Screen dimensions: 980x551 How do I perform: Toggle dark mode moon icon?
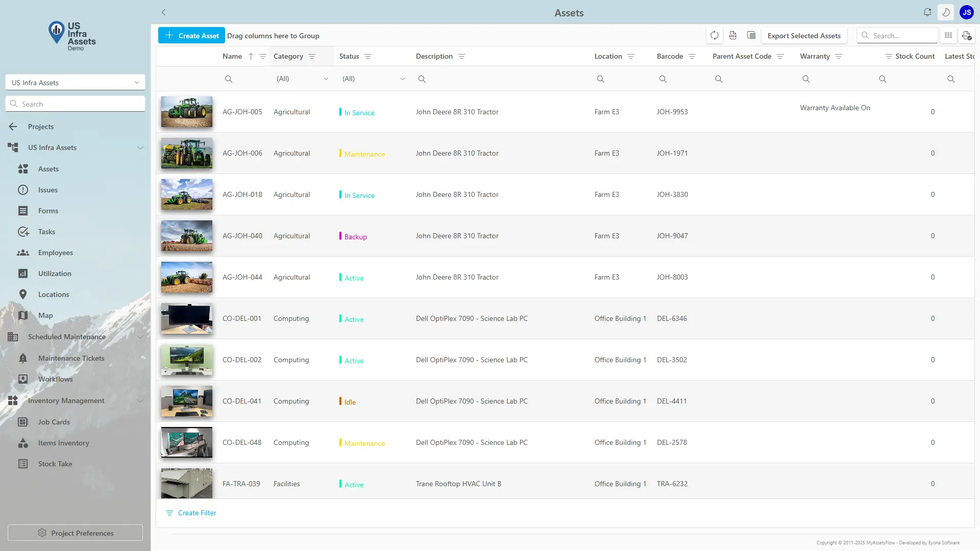[x=946, y=12]
